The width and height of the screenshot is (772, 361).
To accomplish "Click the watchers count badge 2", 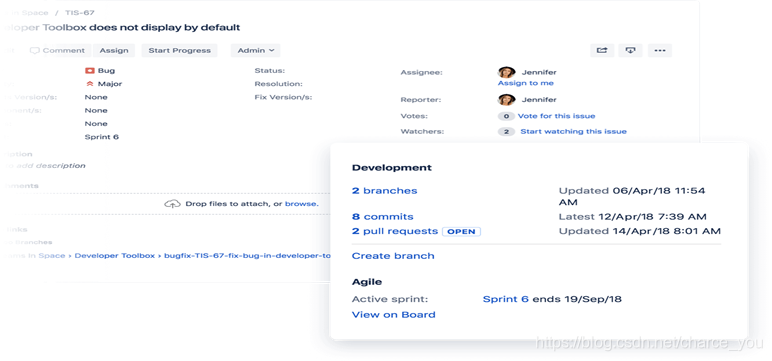I will [506, 131].
